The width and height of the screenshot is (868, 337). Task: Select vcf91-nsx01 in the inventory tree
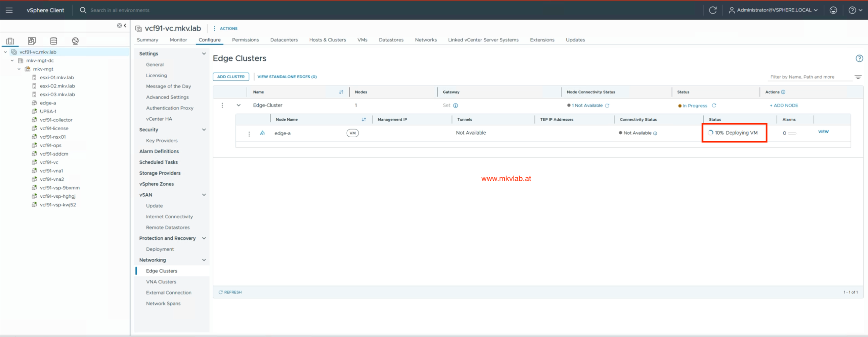point(53,137)
